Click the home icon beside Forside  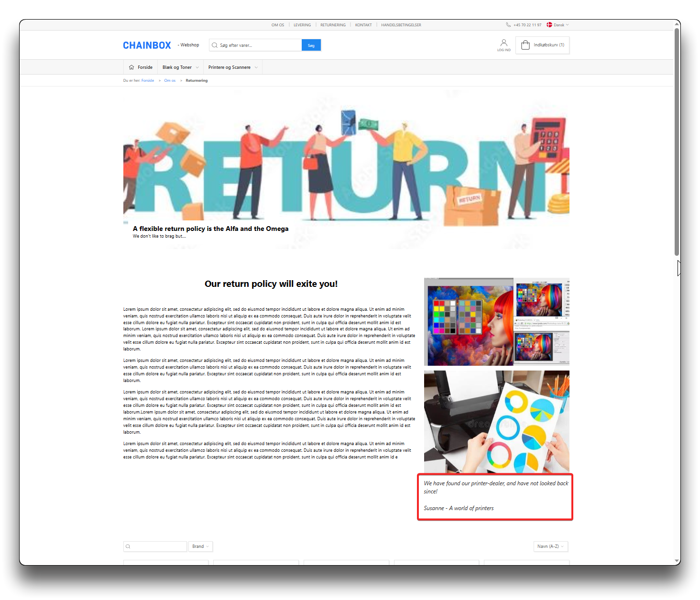point(131,67)
